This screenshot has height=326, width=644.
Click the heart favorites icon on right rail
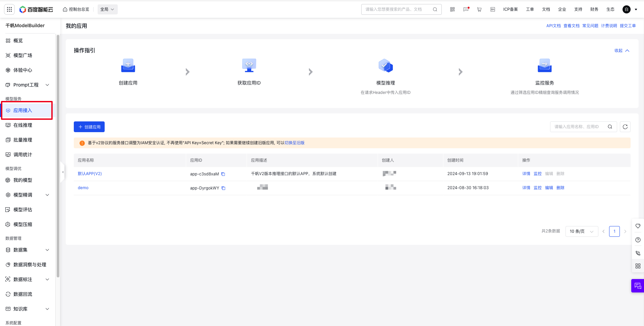[x=638, y=226]
